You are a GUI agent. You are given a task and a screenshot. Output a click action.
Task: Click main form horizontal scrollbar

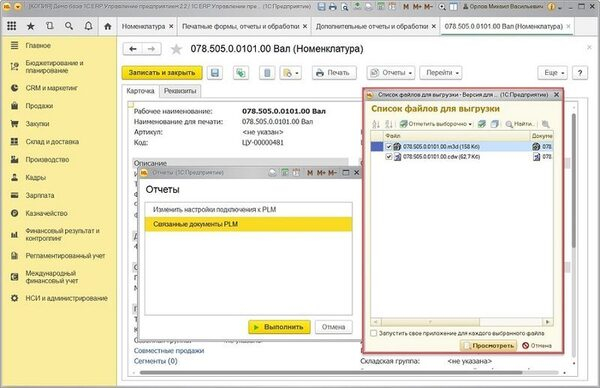331,372
